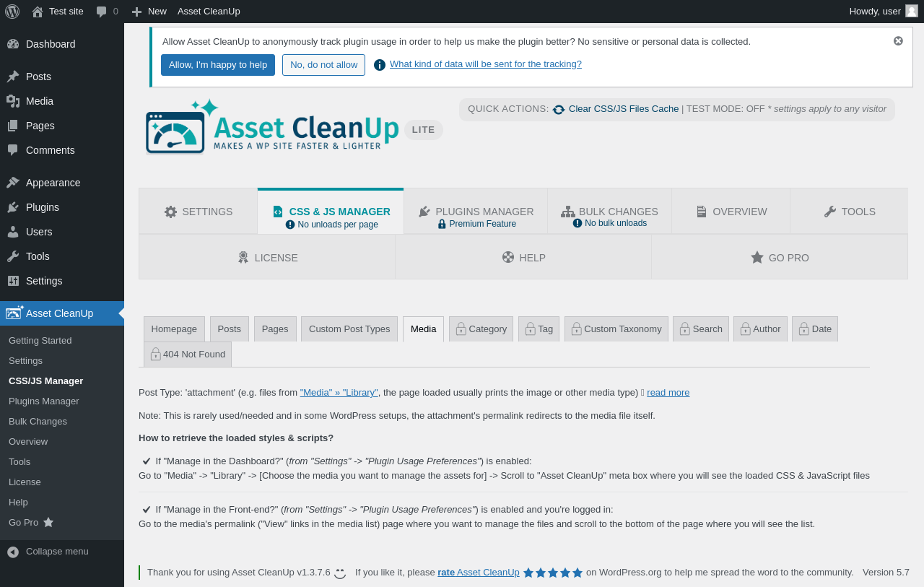Click "No, do not allow" button
The width and height of the screenshot is (924, 587).
point(323,65)
